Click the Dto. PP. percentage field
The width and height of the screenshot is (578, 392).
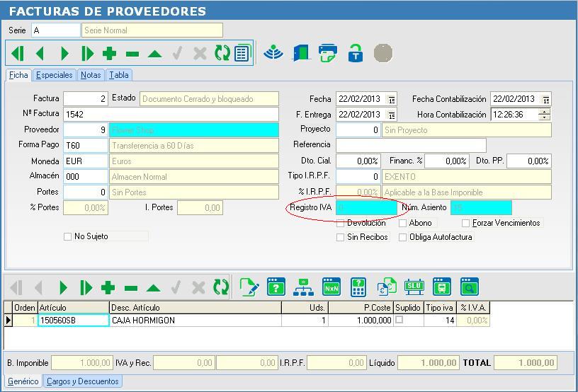click(529, 161)
